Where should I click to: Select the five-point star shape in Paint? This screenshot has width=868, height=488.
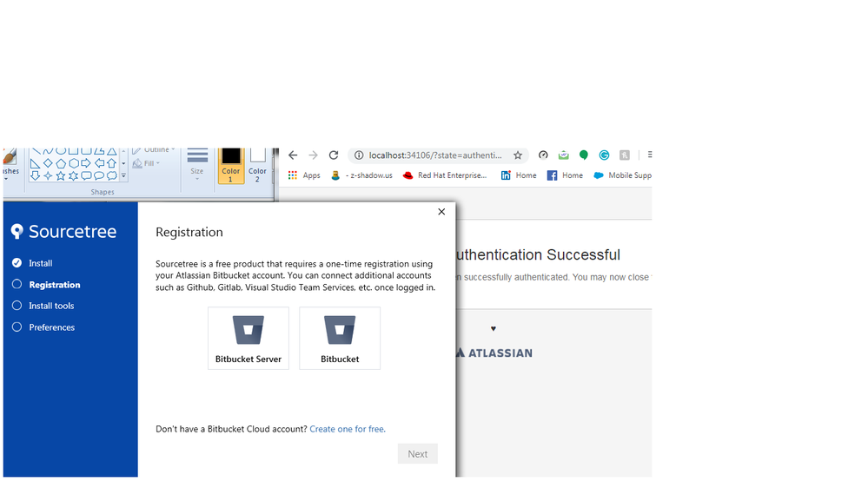pos(61,175)
